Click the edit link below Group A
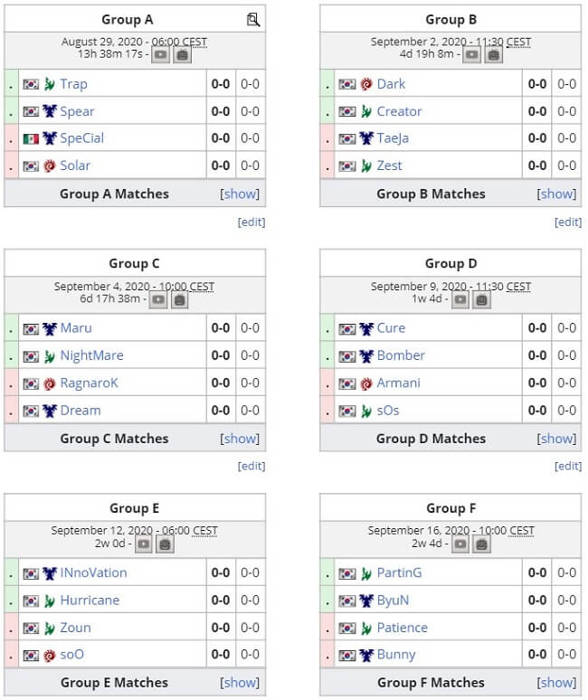This screenshot has height=700, width=588. pyautogui.click(x=251, y=222)
